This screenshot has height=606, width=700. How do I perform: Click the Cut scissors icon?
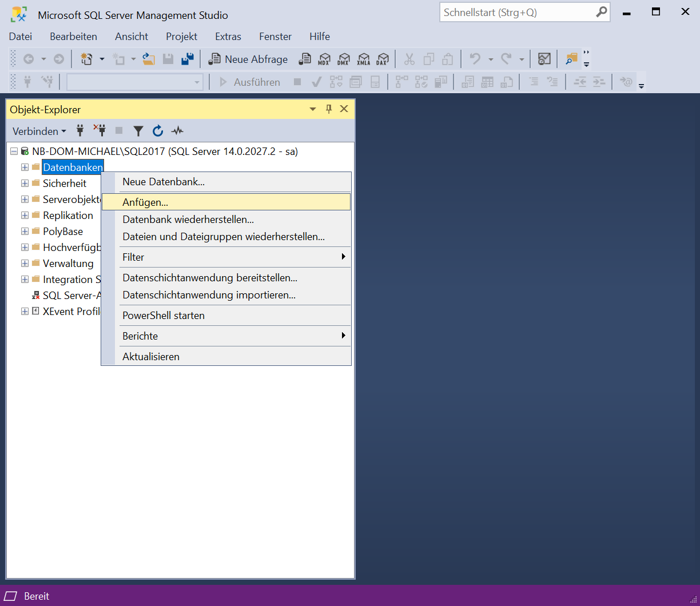[409, 59]
